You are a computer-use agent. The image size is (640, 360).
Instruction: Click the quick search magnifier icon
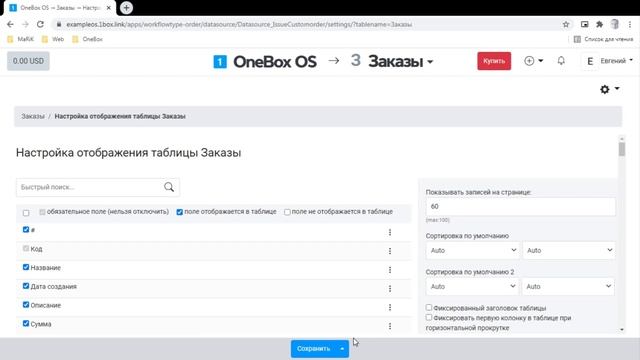point(169,187)
